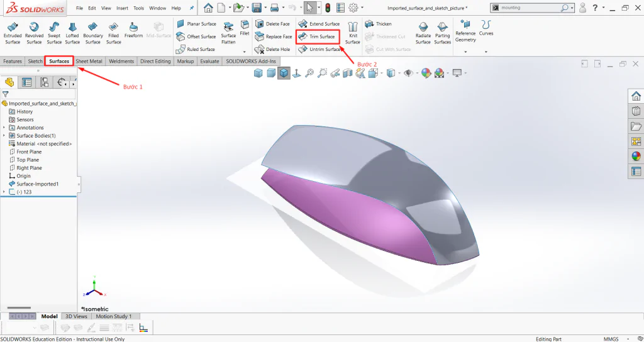Switch to the Surfaces tab
The height and width of the screenshot is (342, 644).
coord(59,61)
